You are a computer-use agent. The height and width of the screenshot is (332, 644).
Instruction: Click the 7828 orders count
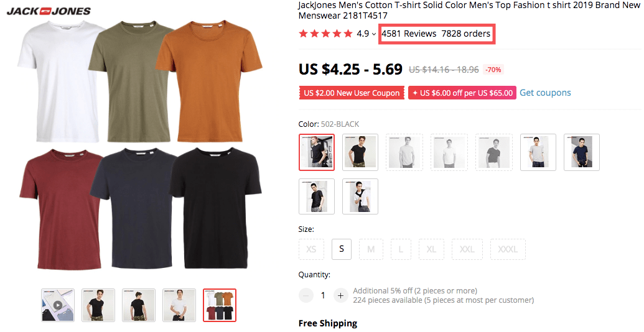point(466,34)
